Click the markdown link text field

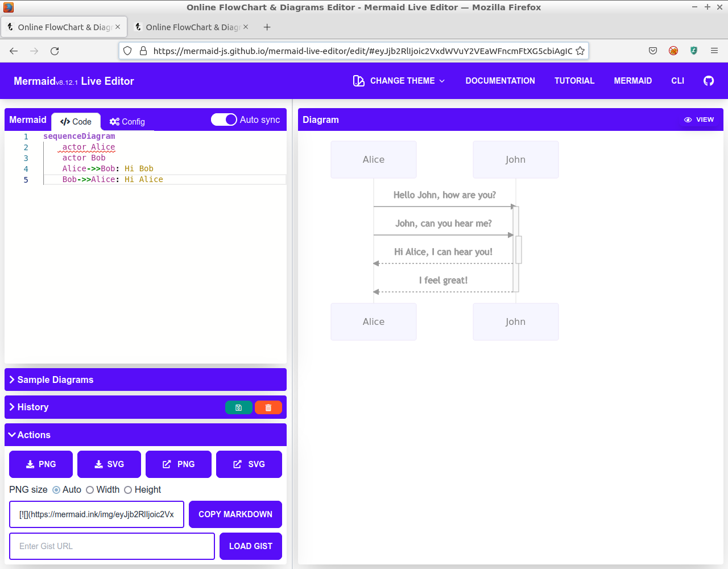point(97,514)
